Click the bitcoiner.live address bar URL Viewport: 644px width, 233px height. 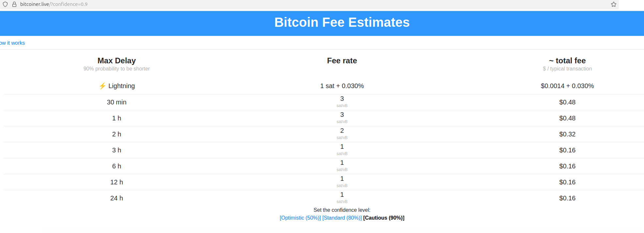[x=54, y=4]
